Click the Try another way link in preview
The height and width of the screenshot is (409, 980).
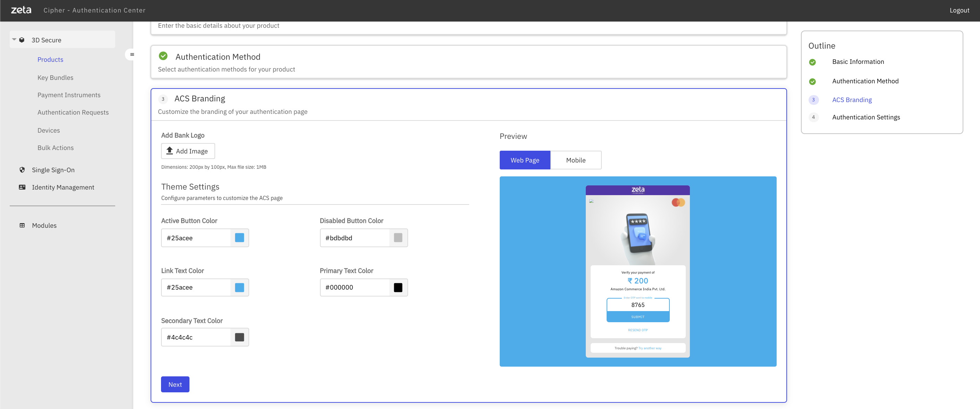pos(650,348)
